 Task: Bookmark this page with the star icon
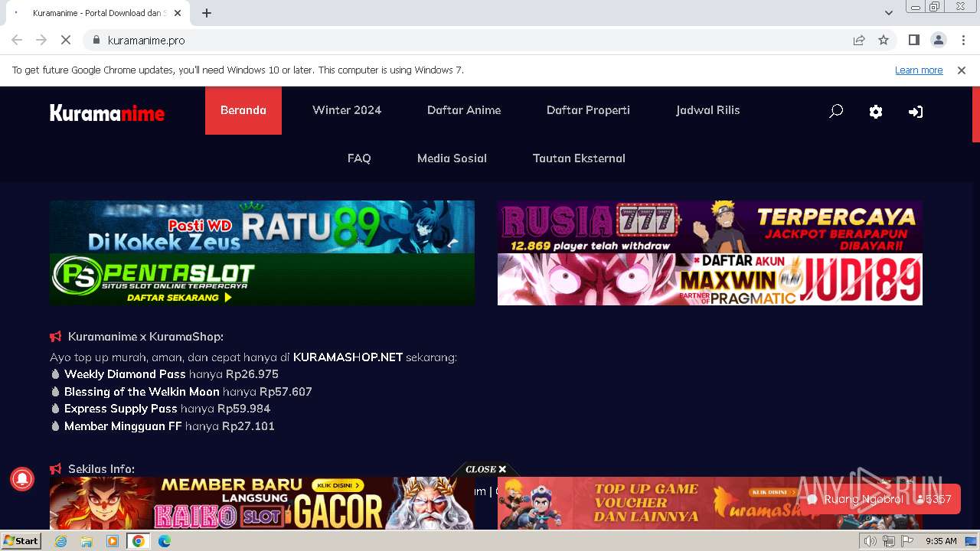tap(884, 40)
